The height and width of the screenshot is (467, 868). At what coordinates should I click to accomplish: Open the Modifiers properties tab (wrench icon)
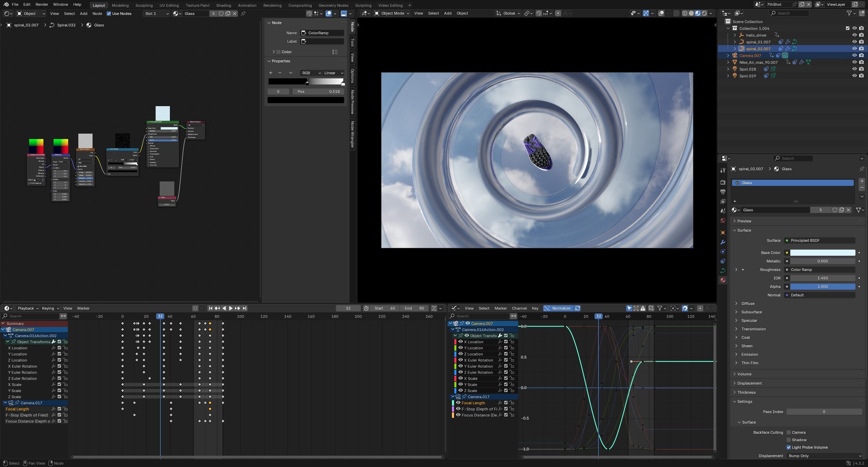pyautogui.click(x=723, y=242)
